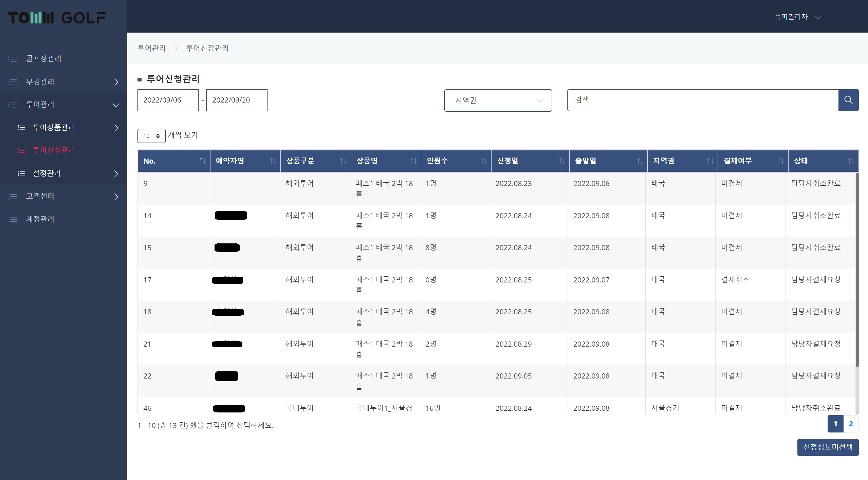Click the 신청정보미선택 button
Image resolution: width=868 pixels, height=480 pixels.
pos(827,447)
